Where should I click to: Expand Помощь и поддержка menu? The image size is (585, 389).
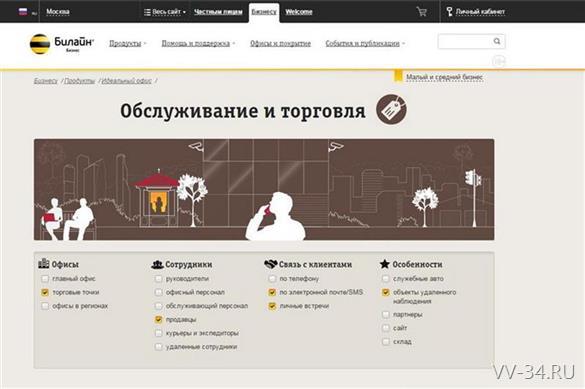click(x=198, y=43)
